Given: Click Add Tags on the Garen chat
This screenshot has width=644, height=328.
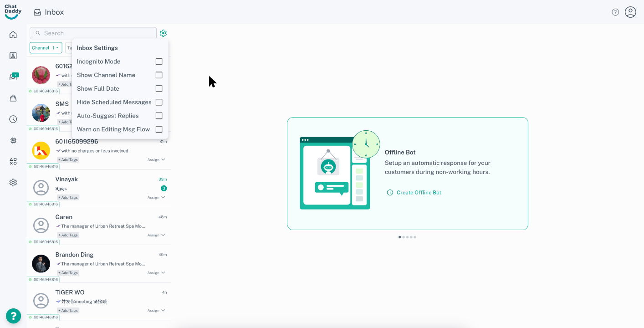Looking at the screenshot, I should 68,235.
